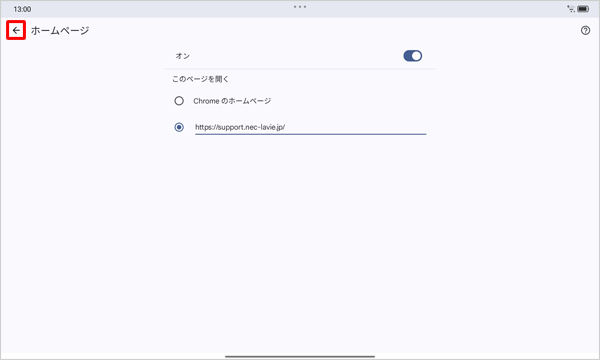Screen dimensions: 600x360
Task: Turn off the homepage オン switch
Action: [412, 56]
